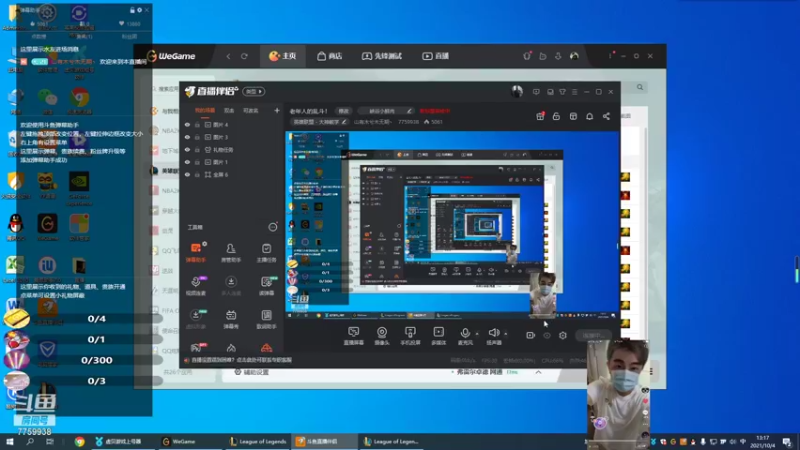Open the gift box icon with red badge
800x450 pixels.
(x=540, y=116)
